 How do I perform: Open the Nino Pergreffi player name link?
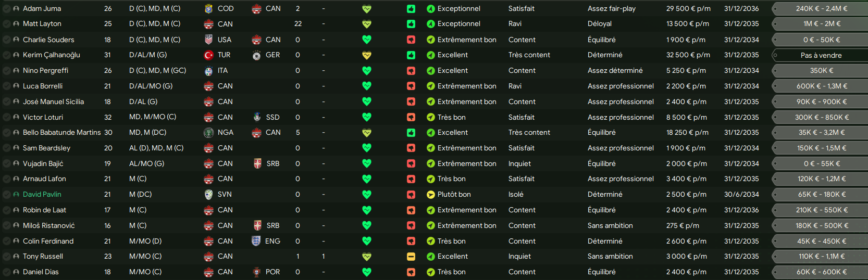click(x=45, y=71)
